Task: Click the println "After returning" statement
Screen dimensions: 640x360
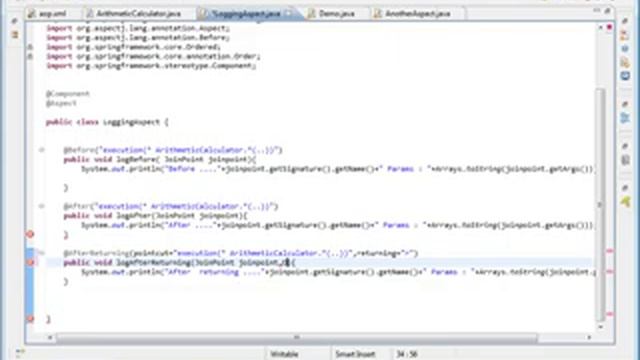Action: coord(338,272)
